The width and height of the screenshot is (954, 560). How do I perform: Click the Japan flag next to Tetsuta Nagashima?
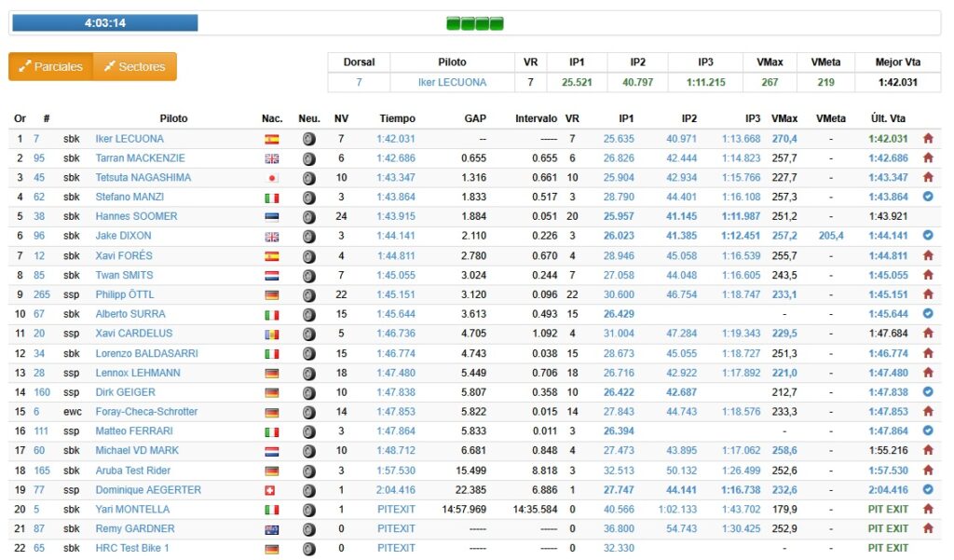pos(272,178)
